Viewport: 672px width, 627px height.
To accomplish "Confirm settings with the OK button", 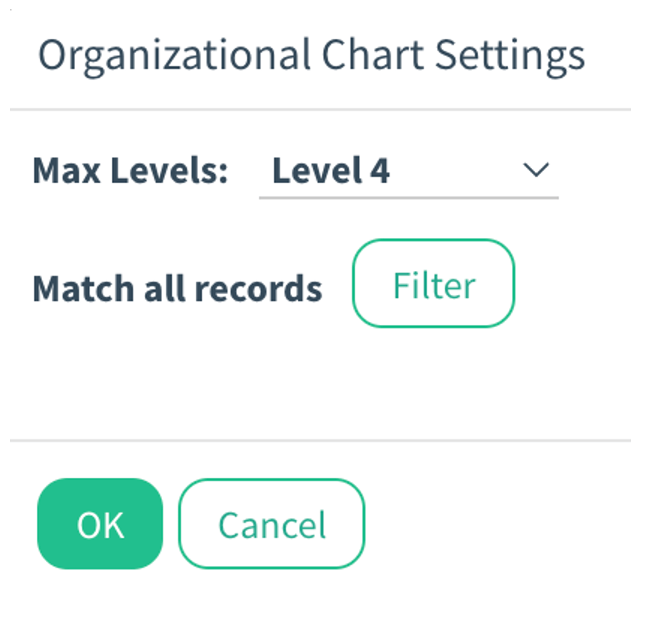I will [100, 524].
